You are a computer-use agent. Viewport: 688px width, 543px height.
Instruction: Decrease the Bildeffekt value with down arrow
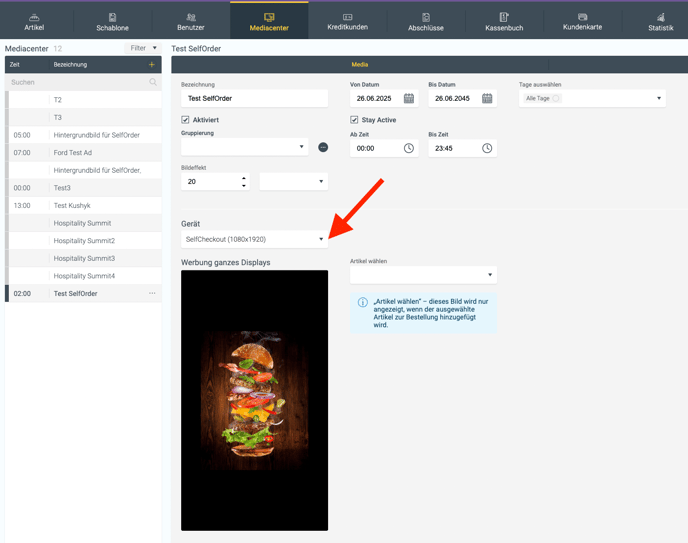[244, 185]
